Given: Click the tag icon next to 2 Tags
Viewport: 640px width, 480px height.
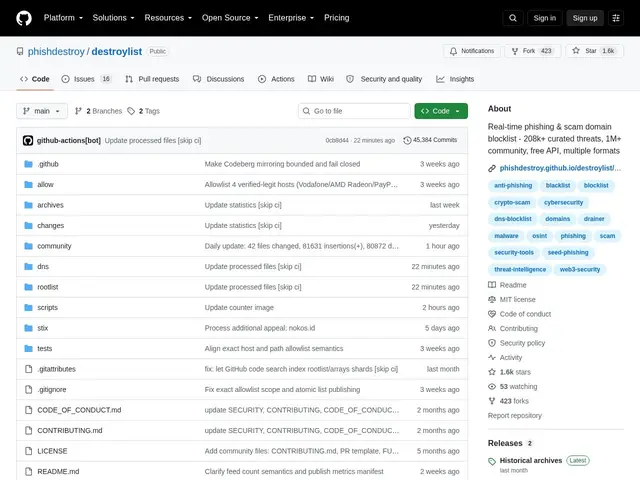Looking at the screenshot, I should click(131, 111).
